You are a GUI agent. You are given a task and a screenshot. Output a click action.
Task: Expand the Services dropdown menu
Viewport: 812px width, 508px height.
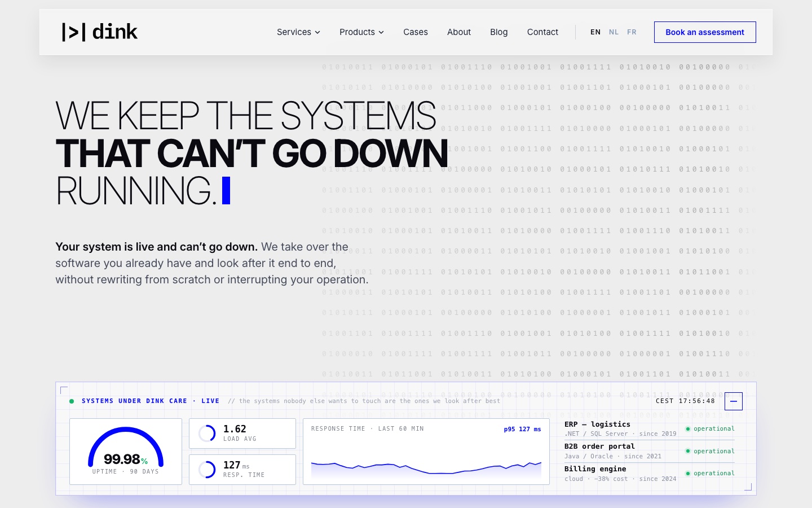(298, 32)
